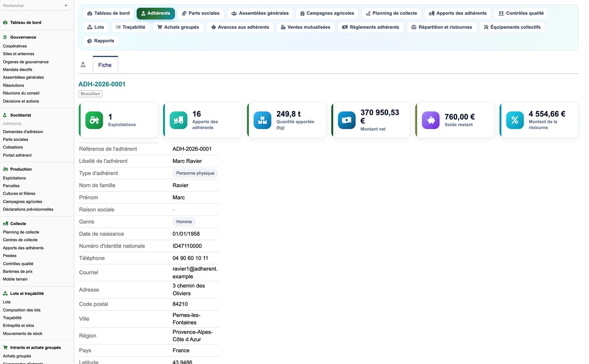Click the boxes icon on Quantité apportée card
Screen dimensions: 589x364
pyautogui.click(x=263, y=120)
